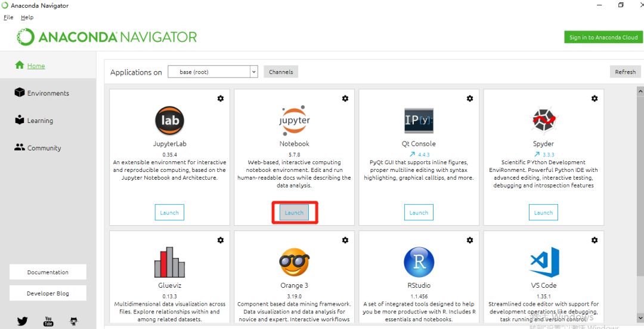Click the Glueviz bar chart icon
The width and height of the screenshot is (644, 329).
pyautogui.click(x=169, y=262)
